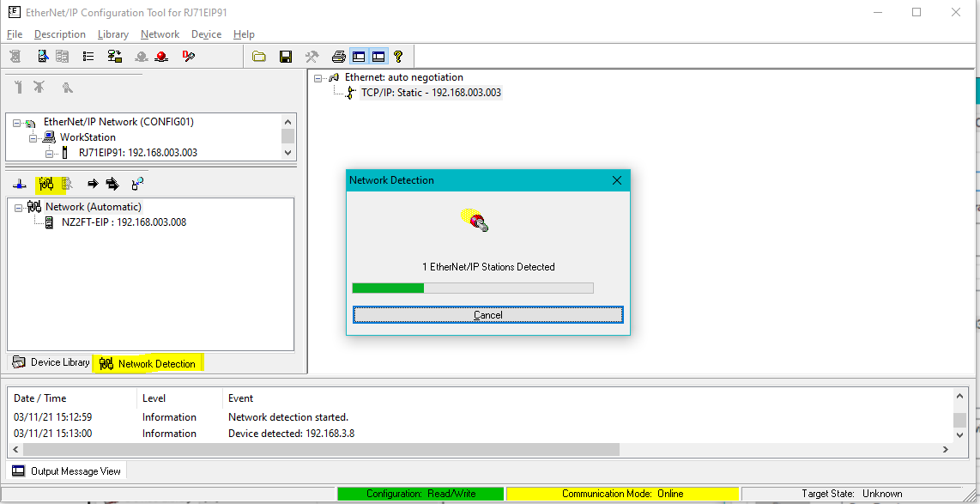Click the magnifier device properties toolbar icon
The width and height of the screenshot is (980, 504).
43,57
